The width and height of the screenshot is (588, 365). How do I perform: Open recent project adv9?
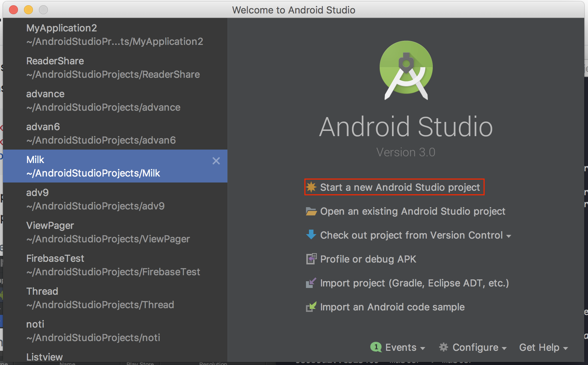tap(115, 199)
